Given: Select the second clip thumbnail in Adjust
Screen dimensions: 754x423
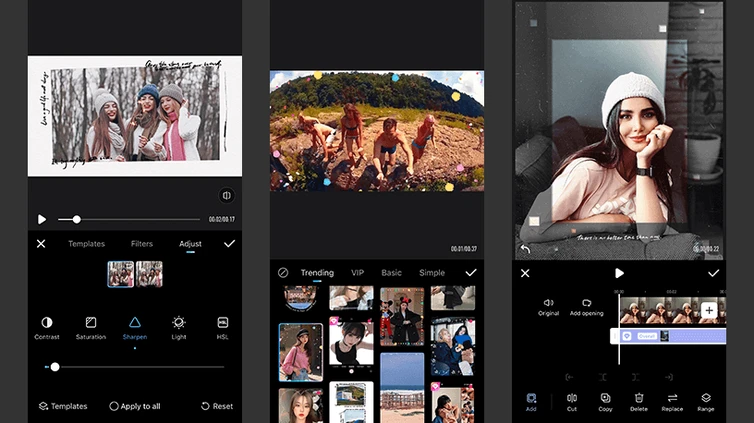Looking at the screenshot, I should coord(149,274).
